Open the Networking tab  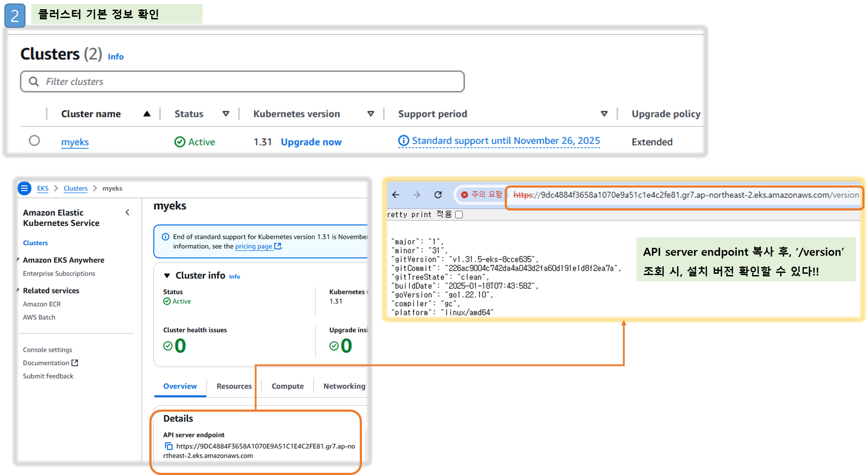(344, 386)
